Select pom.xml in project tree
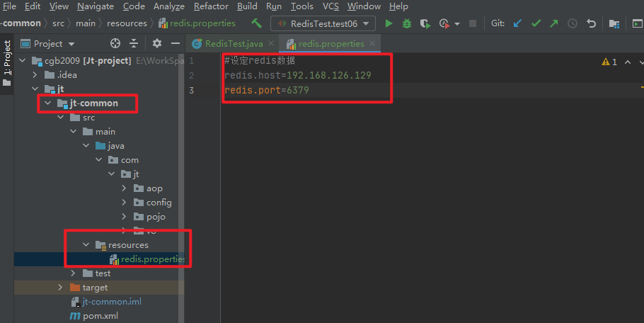Screen dimensions: 644x323 [94, 316]
